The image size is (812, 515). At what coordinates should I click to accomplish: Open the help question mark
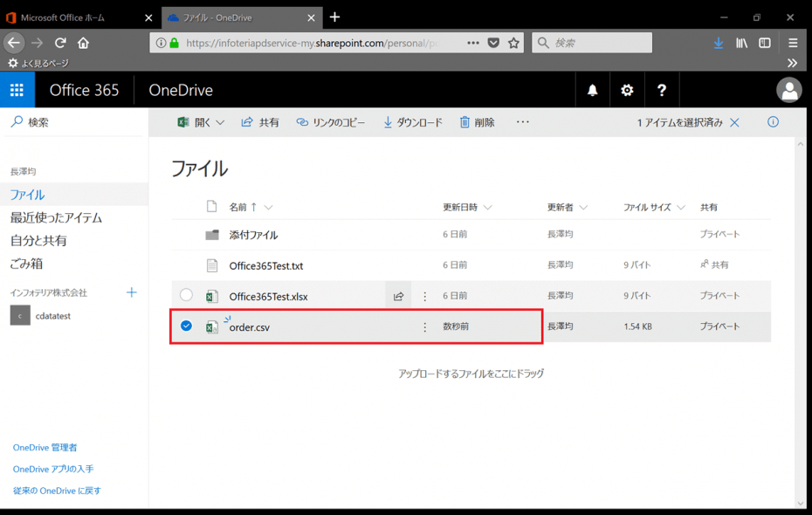click(661, 91)
